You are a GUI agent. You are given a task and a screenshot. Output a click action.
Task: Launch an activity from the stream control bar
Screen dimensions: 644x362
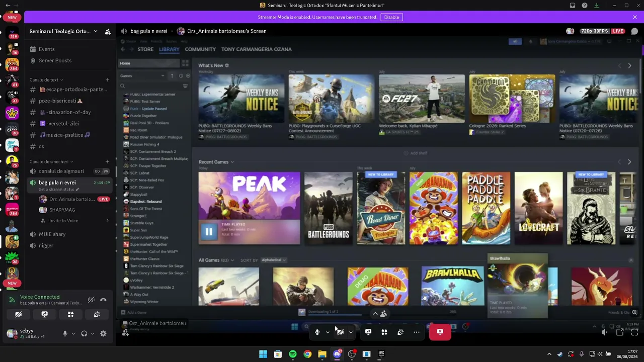pos(384,332)
